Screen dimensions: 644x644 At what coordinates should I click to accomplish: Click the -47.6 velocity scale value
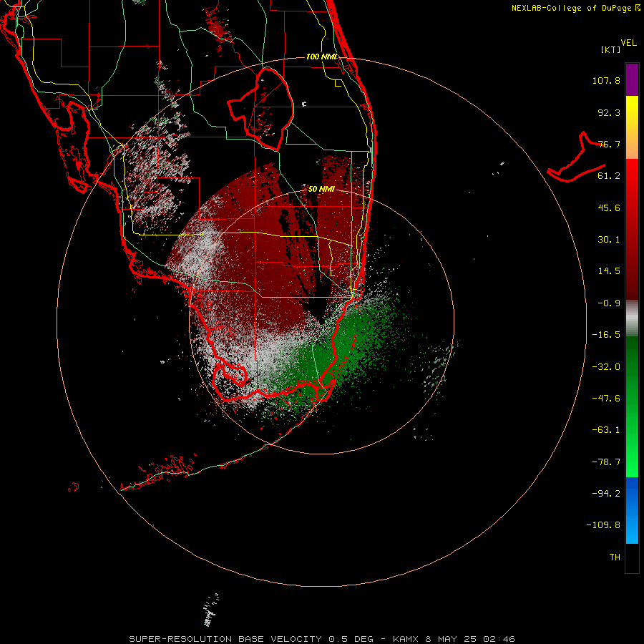(x=606, y=399)
